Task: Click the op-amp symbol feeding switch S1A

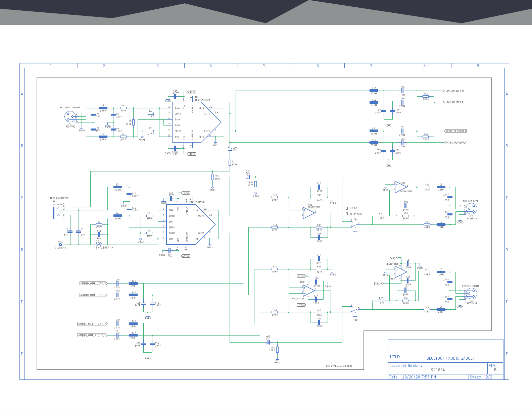Action: pos(309,213)
